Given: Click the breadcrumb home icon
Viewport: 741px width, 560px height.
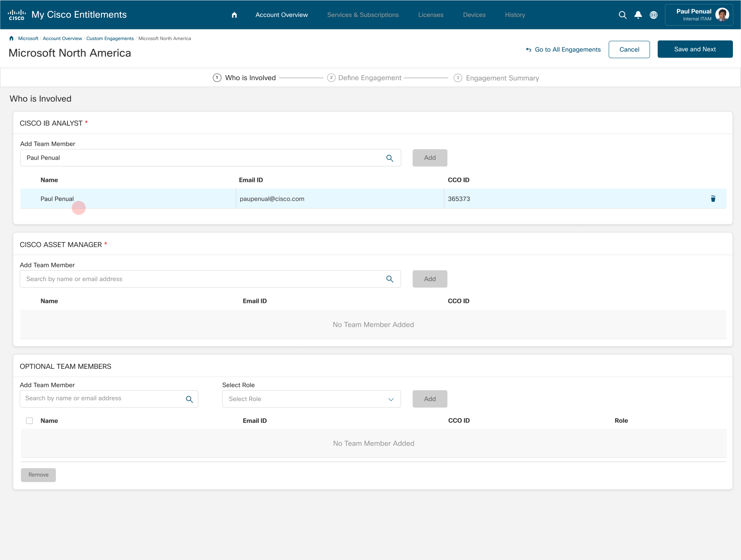Looking at the screenshot, I should click(x=12, y=38).
